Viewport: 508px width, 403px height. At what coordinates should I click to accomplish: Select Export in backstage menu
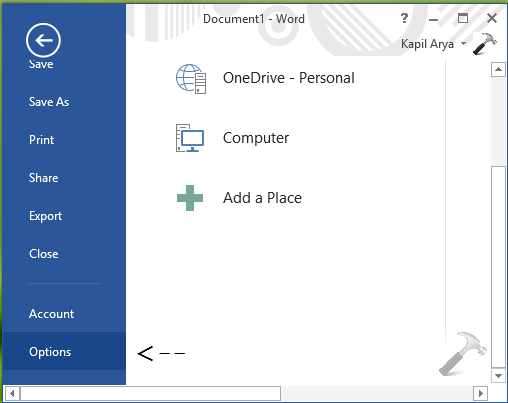(x=45, y=216)
